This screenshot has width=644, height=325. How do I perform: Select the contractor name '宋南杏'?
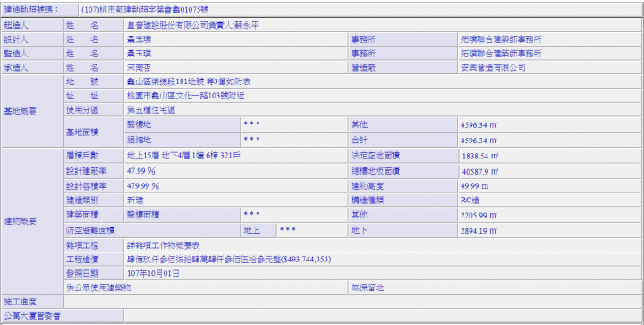pos(139,67)
